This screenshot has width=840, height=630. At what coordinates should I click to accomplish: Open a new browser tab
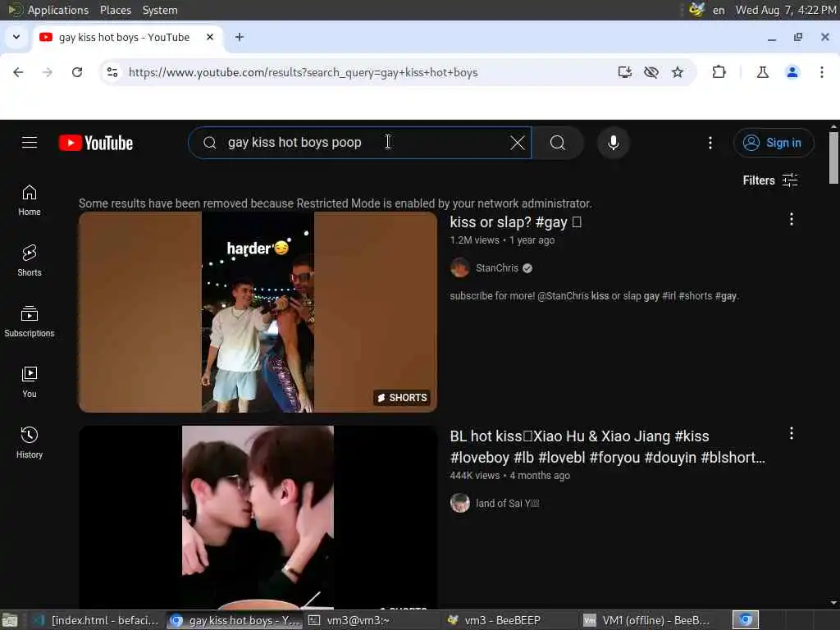(240, 37)
